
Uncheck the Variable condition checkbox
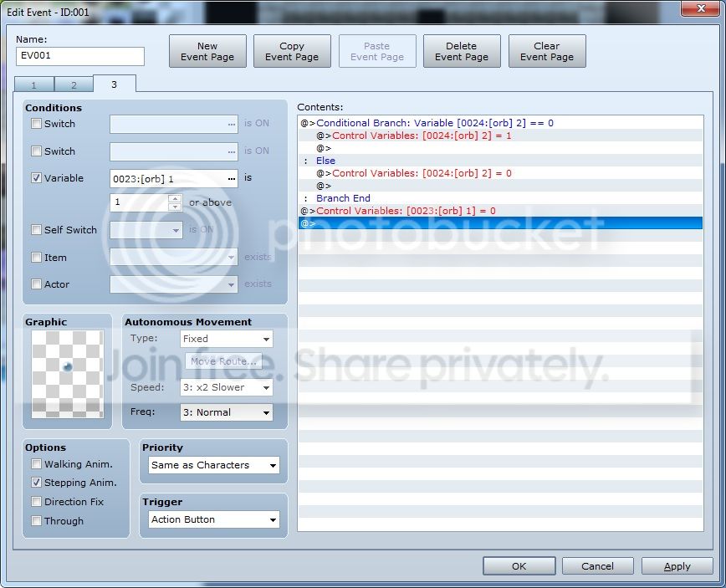(36, 178)
